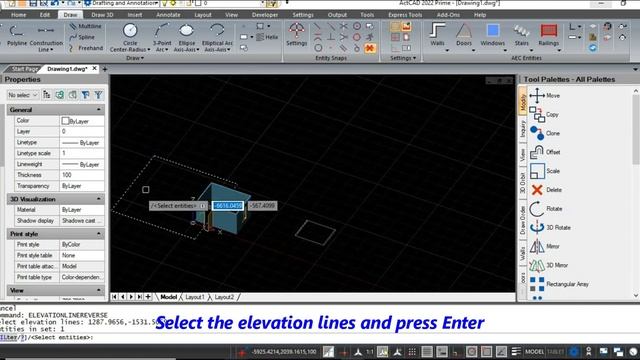The image size is (640, 360).
Task: Click the Clone tool in Tool Palettes
Action: coord(544,133)
